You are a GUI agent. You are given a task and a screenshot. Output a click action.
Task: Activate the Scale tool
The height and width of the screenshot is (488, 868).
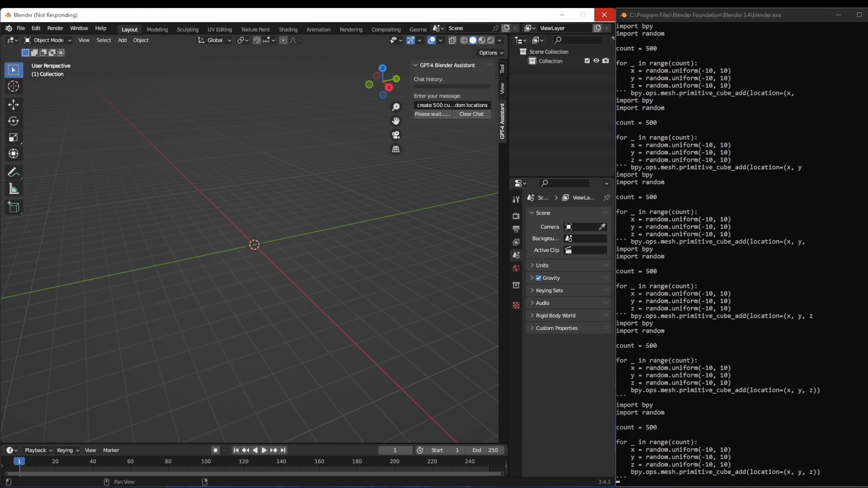coord(14,137)
